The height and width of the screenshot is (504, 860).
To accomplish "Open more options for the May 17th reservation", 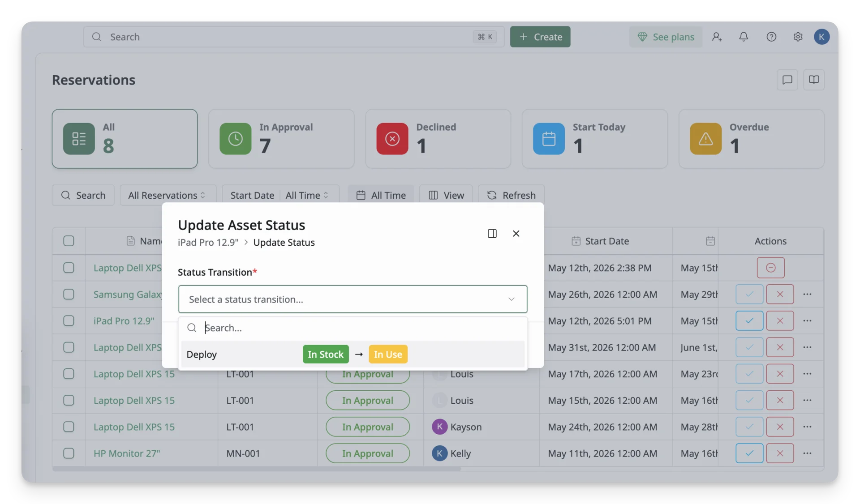I will (807, 374).
